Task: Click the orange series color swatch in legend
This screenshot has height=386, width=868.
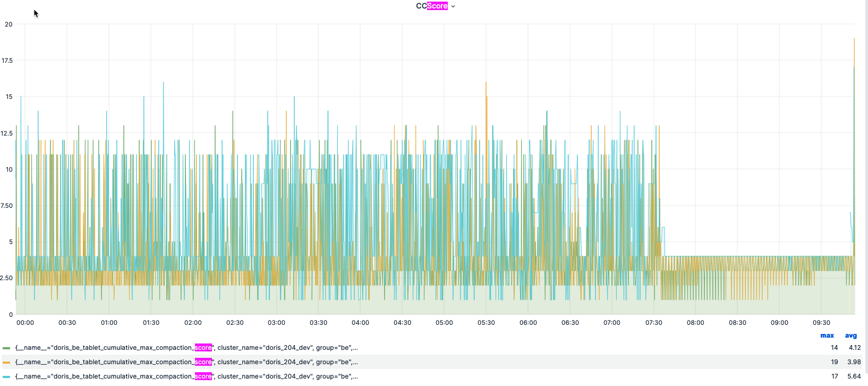Action: pyautogui.click(x=6, y=362)
